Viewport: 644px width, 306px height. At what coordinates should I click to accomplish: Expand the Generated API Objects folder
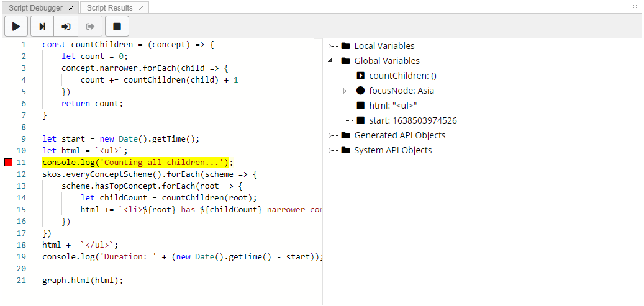pos(331,135)
